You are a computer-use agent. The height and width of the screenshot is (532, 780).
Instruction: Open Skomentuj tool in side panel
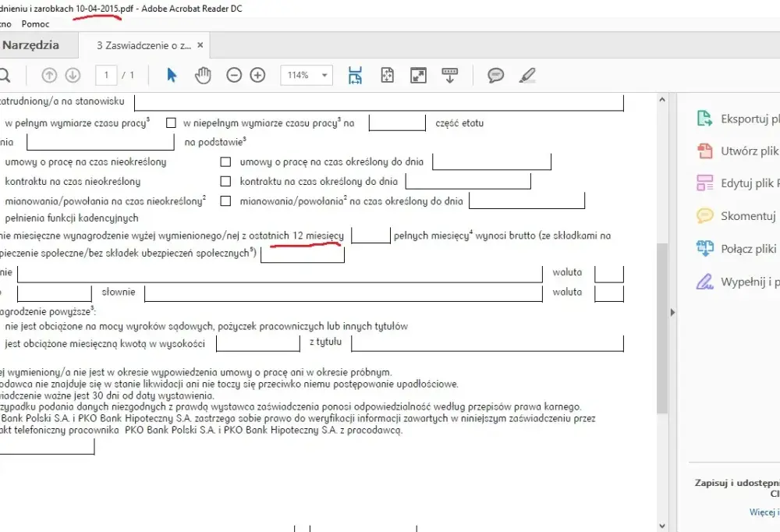(736, 215)
